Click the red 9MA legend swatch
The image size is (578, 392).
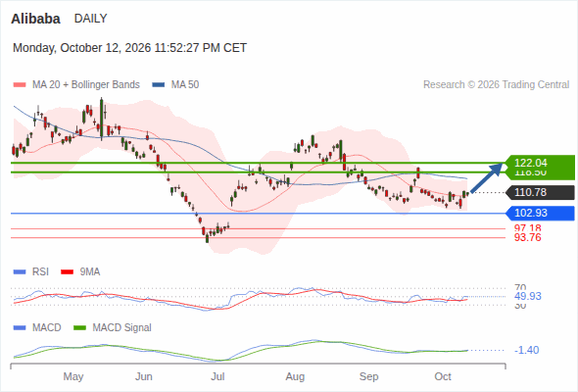pyautogui.click(x=67, y=272)
